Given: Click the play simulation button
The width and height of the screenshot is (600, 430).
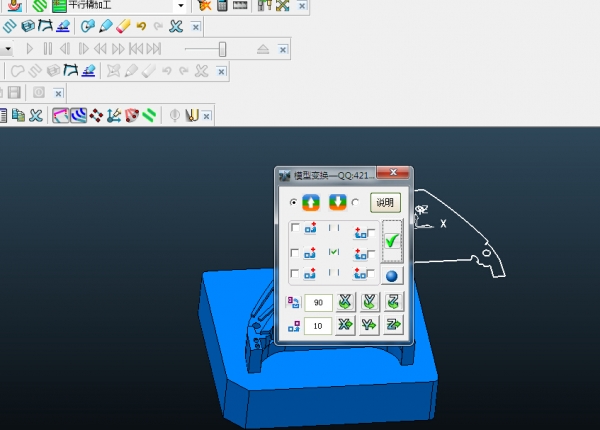Looking at the screenshot, I should point(30,49).
